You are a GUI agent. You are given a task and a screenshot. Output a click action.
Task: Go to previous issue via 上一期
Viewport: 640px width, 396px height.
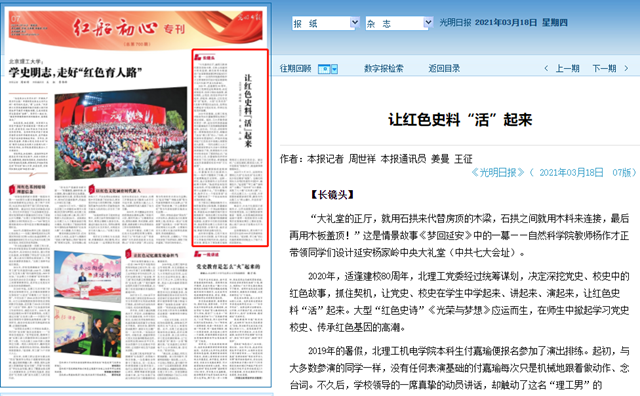pyautogui.click(x=567, y=69)
